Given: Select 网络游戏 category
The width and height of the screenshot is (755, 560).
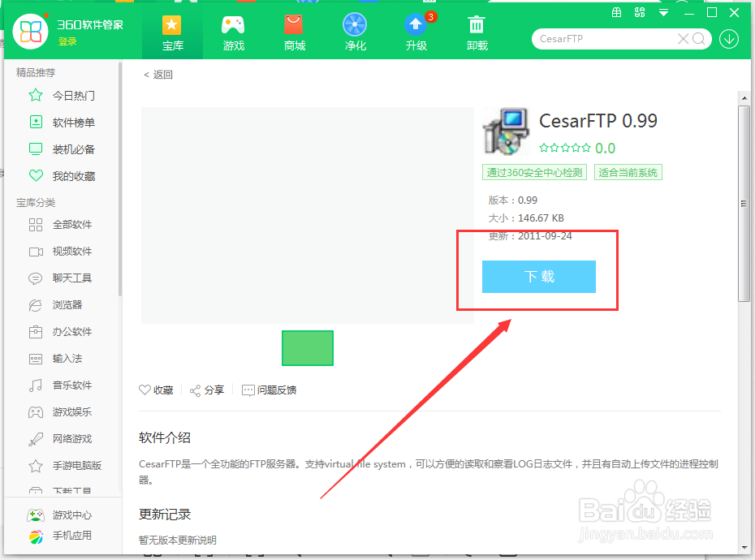Looking at the screenshot, I should pos(72,438).
